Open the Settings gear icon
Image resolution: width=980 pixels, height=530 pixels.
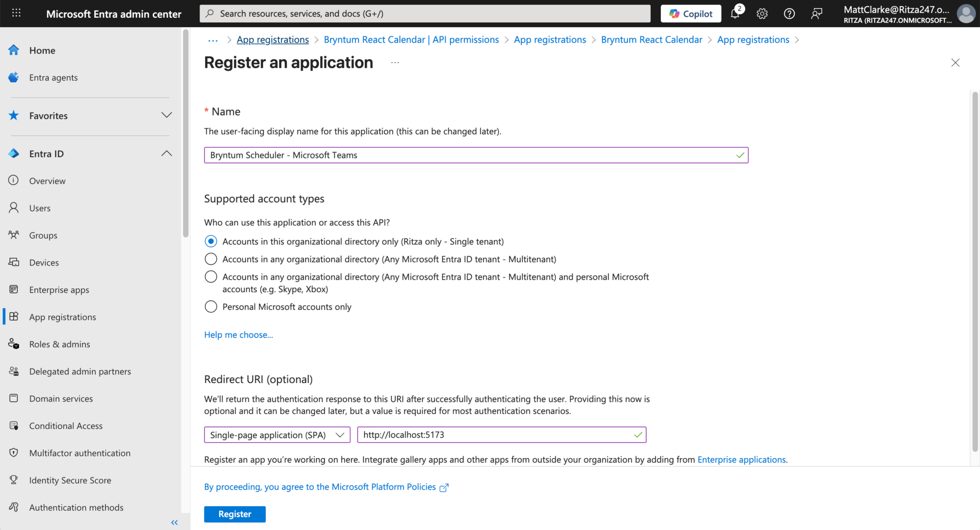click(762, 14)
